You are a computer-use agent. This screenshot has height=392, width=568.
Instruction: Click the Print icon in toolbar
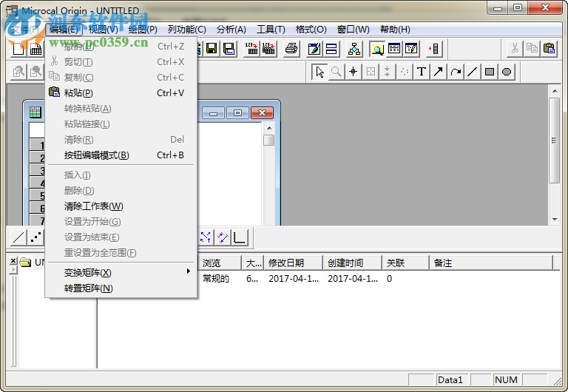pyautogui.click(x=291, y=49)
